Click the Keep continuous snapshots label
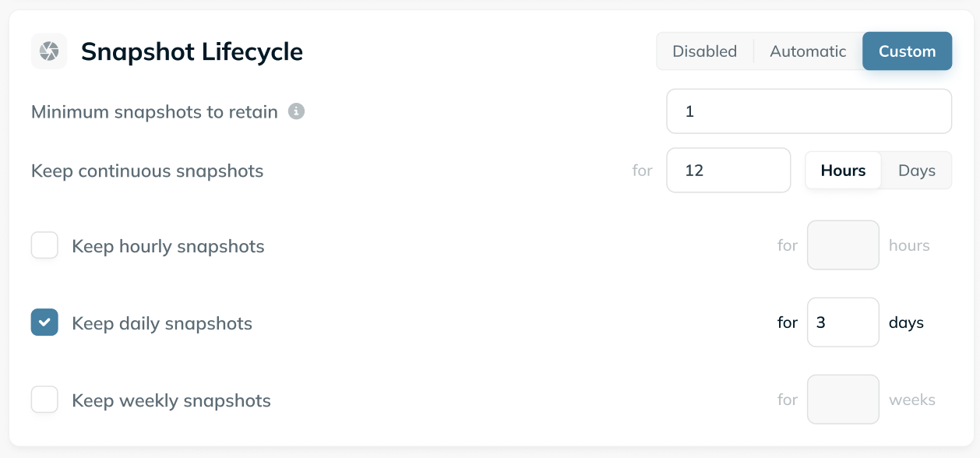Screen dimensions: 980x458 147,171
